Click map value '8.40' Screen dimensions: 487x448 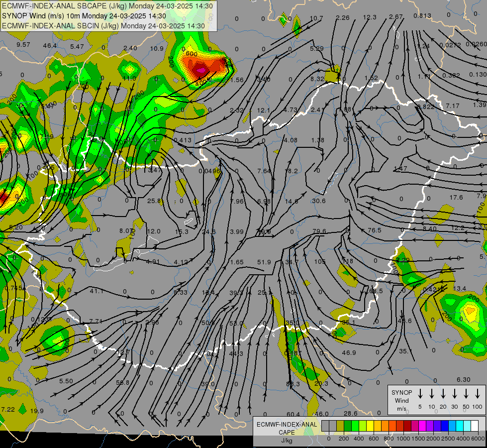[429, 228]
